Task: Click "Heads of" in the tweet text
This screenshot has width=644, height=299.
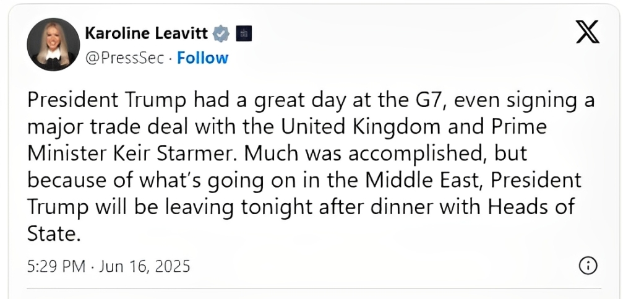Action: pos(531,207)
